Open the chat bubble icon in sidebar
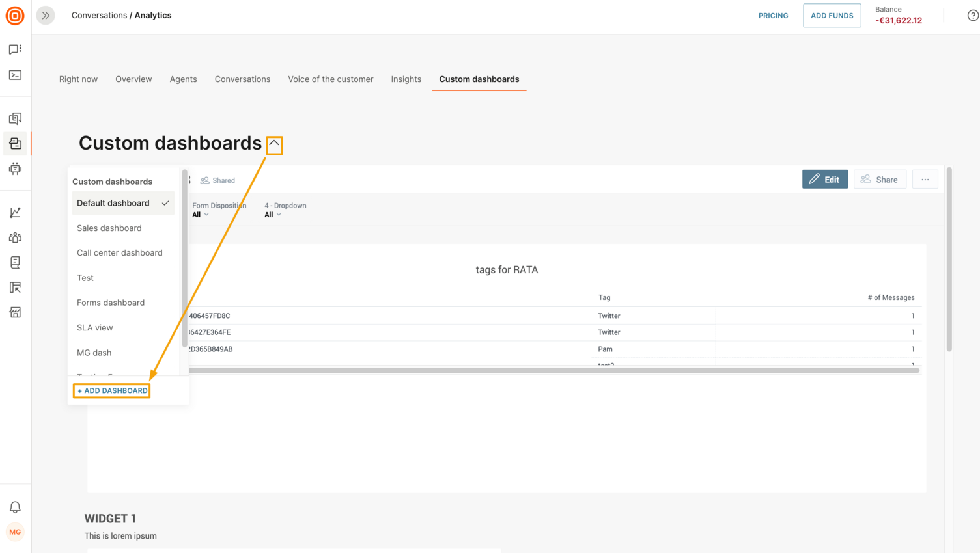 pos(15,49)
